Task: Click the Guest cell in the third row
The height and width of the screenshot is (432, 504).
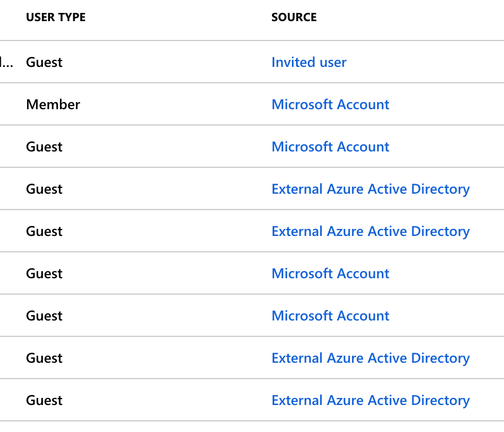Action: tap(44, 147)
